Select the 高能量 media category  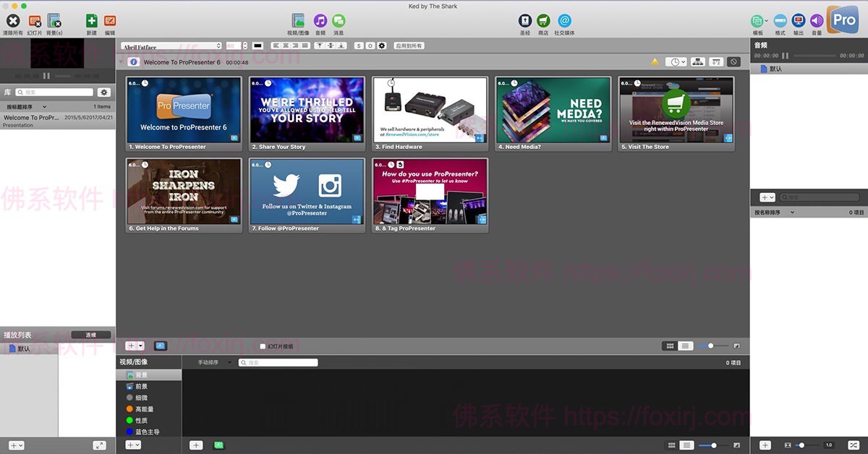[144, 409]
